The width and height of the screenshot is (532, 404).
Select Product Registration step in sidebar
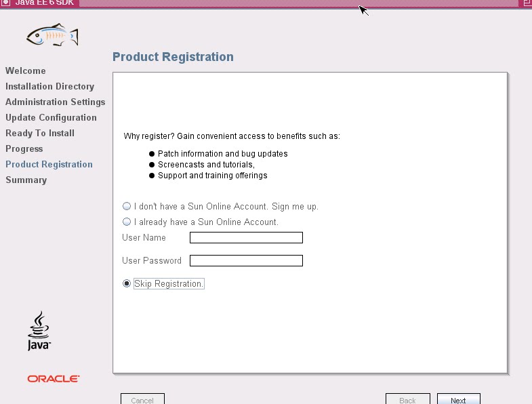coord(49,164)
